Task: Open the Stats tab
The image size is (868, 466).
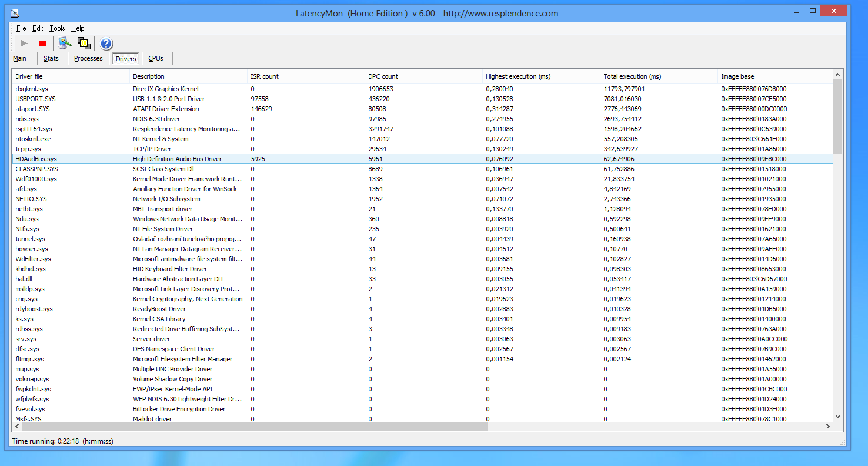Action: click(x=51, y=58)
